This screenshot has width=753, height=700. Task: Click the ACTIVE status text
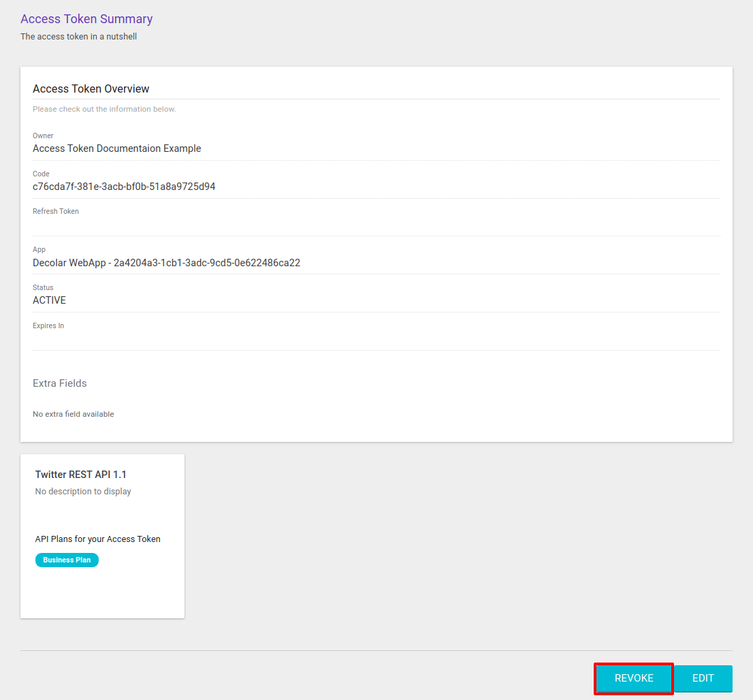click(x=49, y=300)
